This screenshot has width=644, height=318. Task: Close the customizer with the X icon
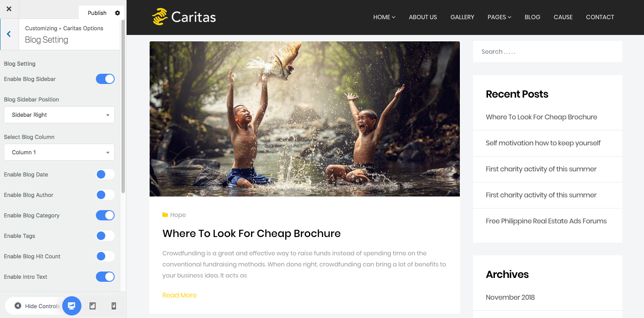[9, 9]
